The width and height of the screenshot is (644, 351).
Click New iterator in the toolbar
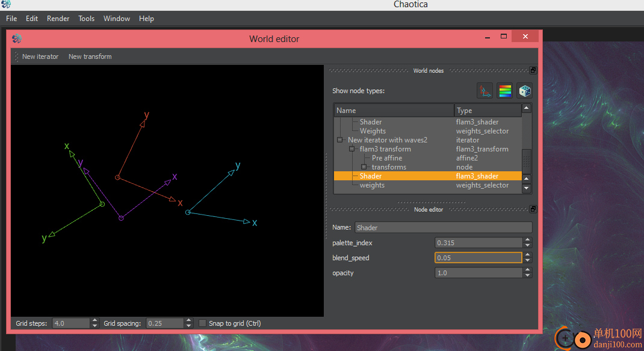[40, 56]
